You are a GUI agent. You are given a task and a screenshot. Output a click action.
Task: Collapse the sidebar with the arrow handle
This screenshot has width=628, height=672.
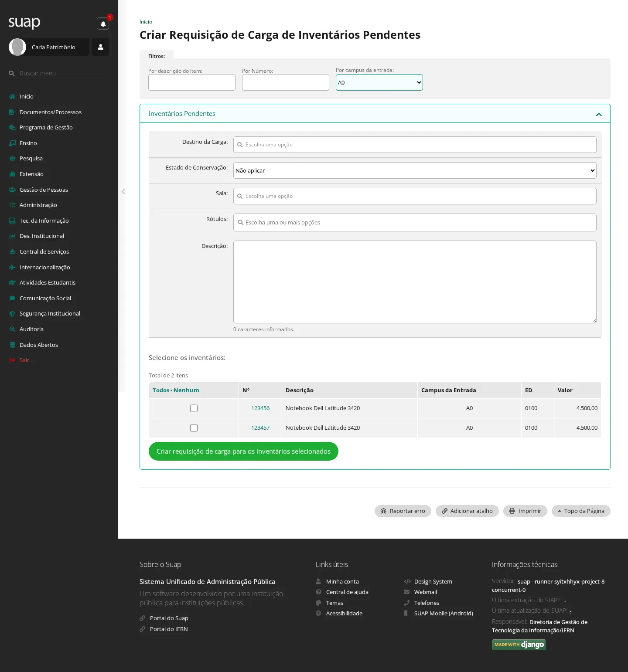coord(123,191)
